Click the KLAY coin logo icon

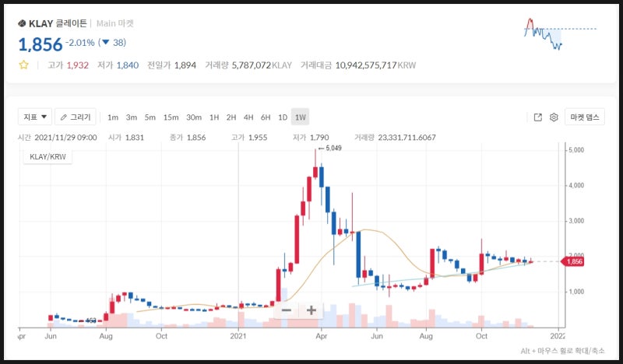point(22,24)
